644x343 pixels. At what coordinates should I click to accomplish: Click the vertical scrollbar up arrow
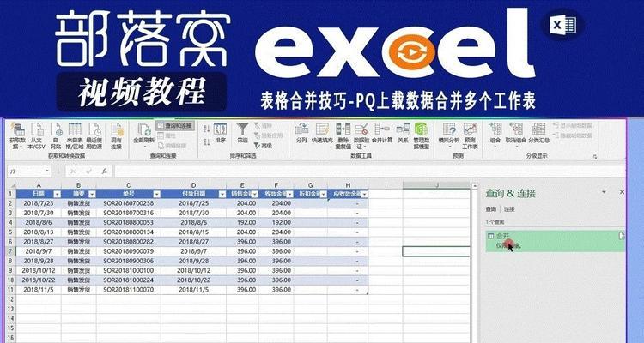tap(475, 185)
